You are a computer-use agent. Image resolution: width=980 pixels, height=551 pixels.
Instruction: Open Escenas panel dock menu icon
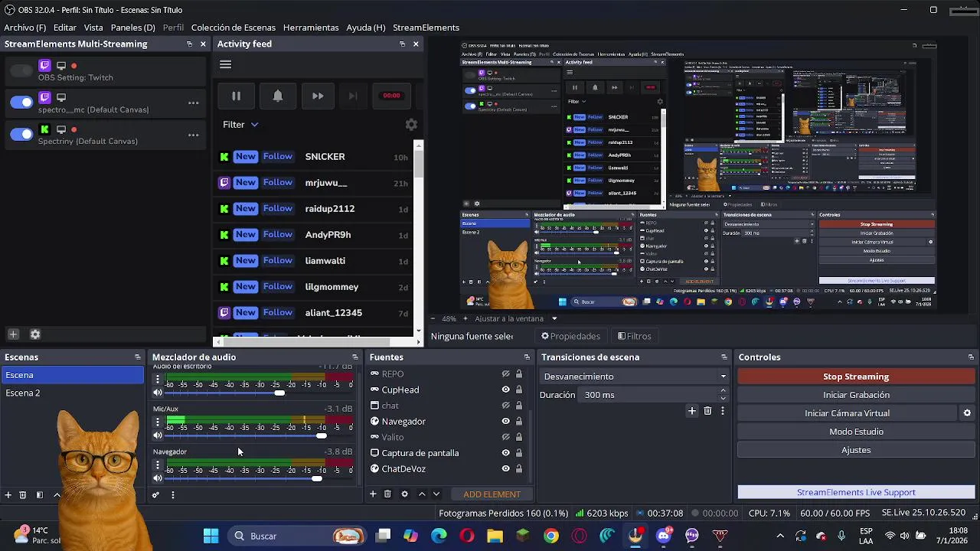[138, 357]
